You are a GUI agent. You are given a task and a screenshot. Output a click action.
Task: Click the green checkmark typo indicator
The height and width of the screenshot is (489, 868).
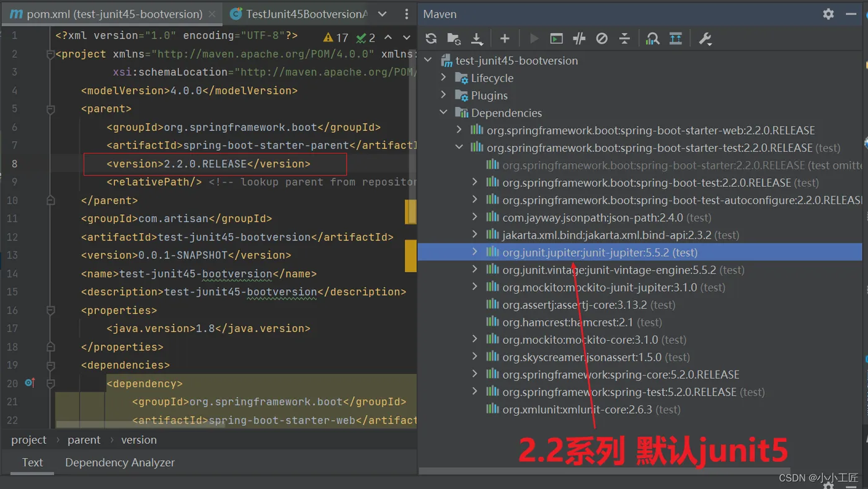(365, 38)
